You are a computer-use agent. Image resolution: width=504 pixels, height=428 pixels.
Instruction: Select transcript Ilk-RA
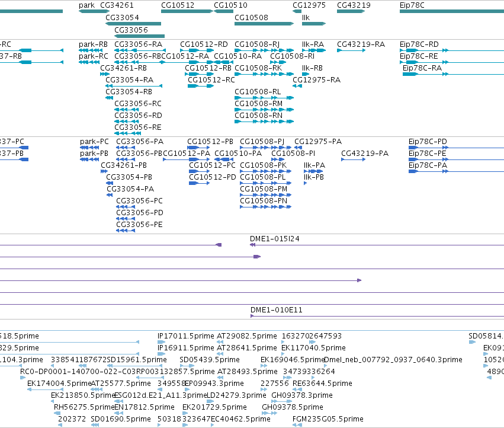(x=313, y=44)
